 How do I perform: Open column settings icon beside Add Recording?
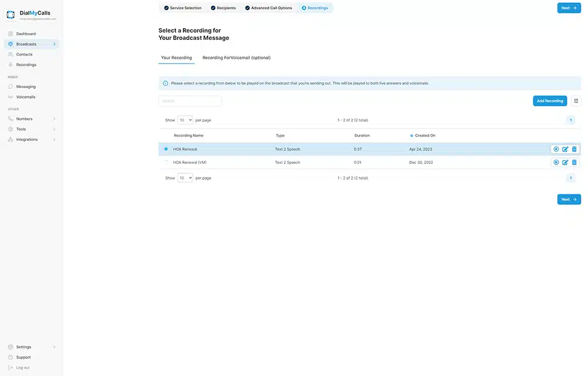pyautogui.click(x=576, y=101)
